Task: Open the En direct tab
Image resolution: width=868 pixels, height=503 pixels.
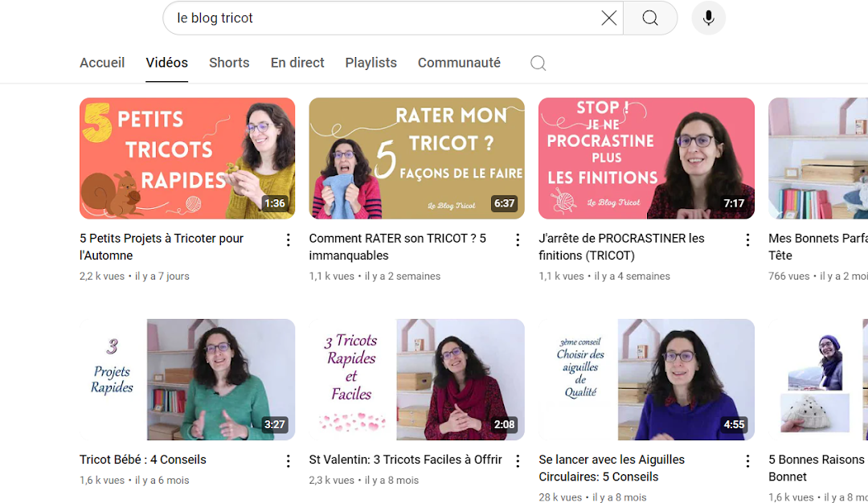Action: pos(297,63)
